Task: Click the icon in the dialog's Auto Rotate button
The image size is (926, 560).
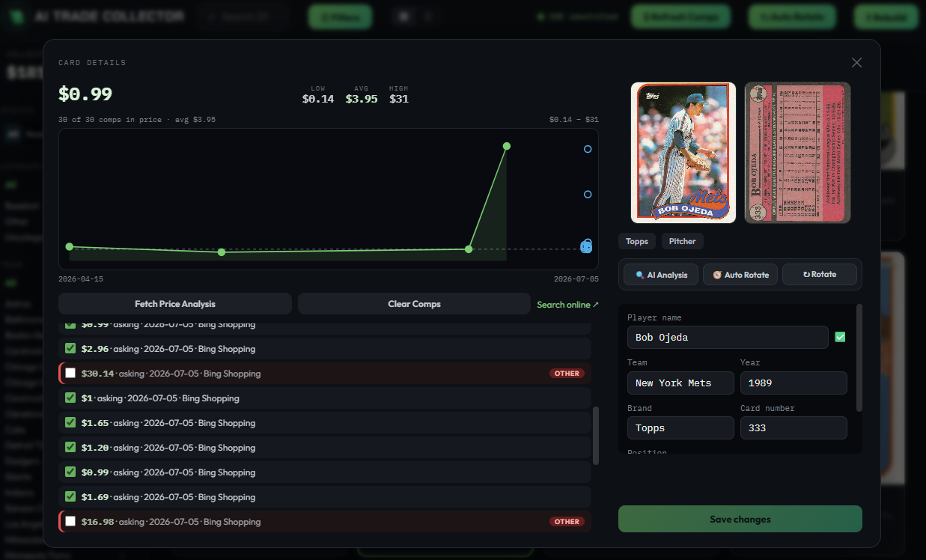Action: coord(717,275)
